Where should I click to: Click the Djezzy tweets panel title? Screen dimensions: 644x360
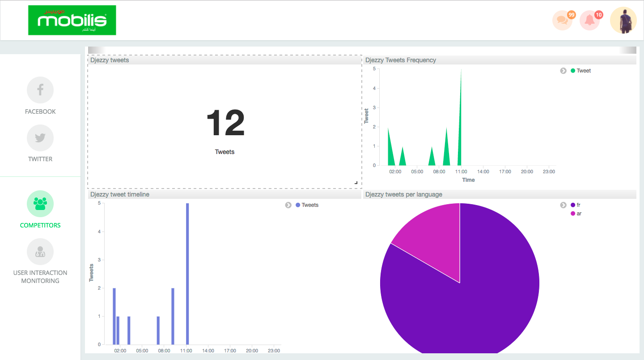[x=110, y=60]
